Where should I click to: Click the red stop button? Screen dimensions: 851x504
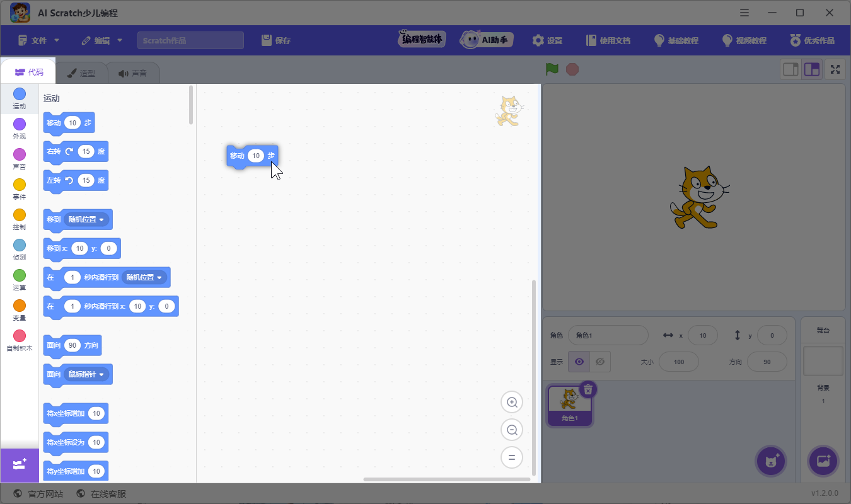[x=572, y=69]
